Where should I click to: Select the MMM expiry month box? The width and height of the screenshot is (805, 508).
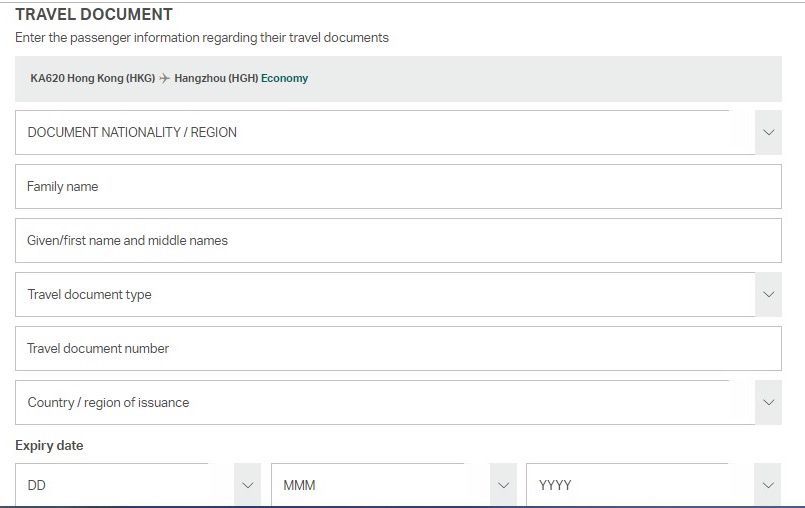pyautogui.click(x=394, y=485)
